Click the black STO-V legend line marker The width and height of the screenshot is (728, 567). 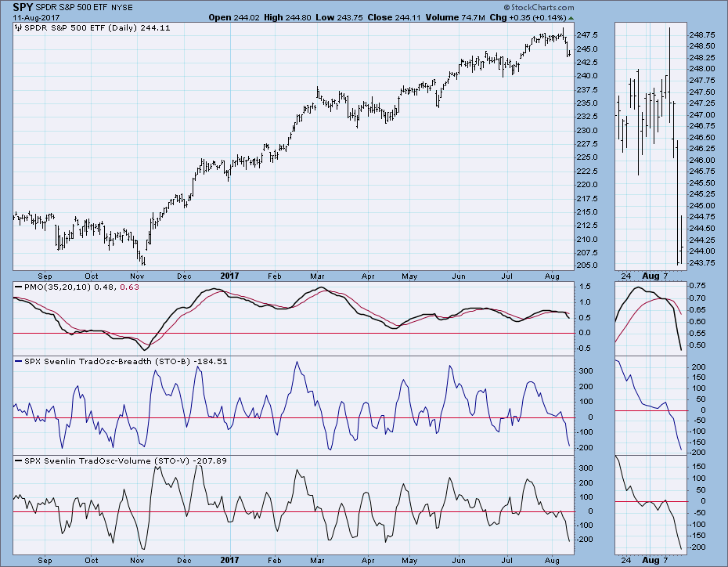[19, 461]
